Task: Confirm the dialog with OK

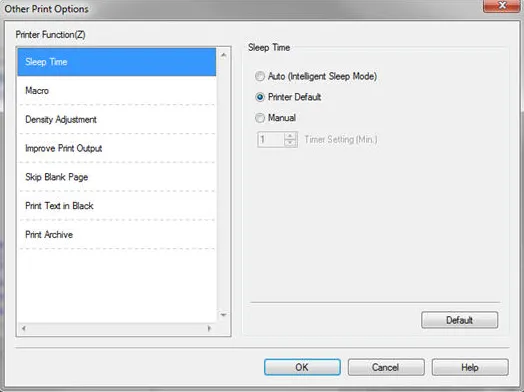Action: pos(302,367)
